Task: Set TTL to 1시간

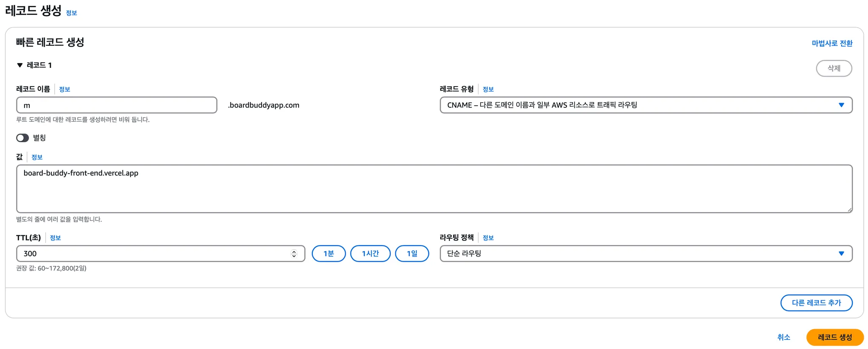Action: [x=370, y=254]
